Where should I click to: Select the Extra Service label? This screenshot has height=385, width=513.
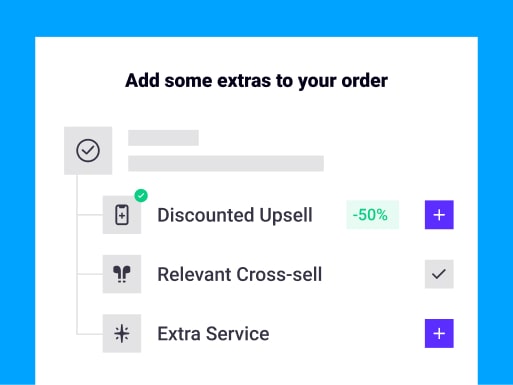coord(213,334)
